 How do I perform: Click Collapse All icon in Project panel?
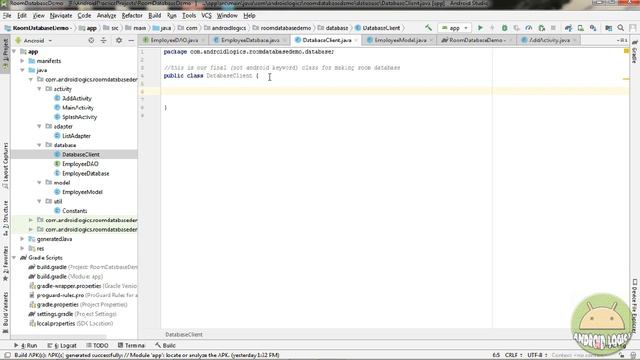click(104, 40)
